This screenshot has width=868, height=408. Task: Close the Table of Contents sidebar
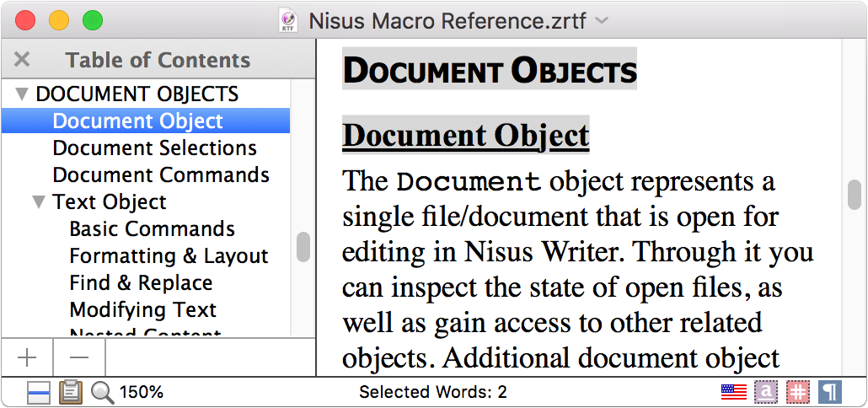pos(22,59)
